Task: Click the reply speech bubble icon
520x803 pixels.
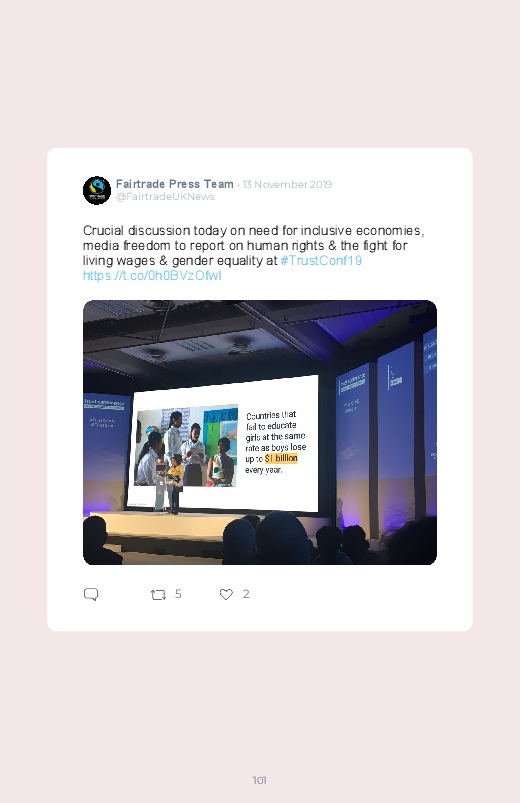Action: click(x=91, y=594)
